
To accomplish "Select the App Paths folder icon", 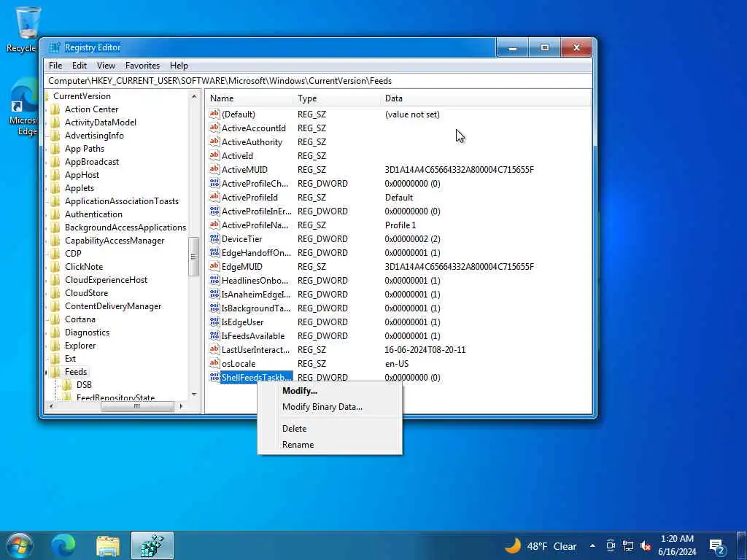I will (x=55, y=149).
